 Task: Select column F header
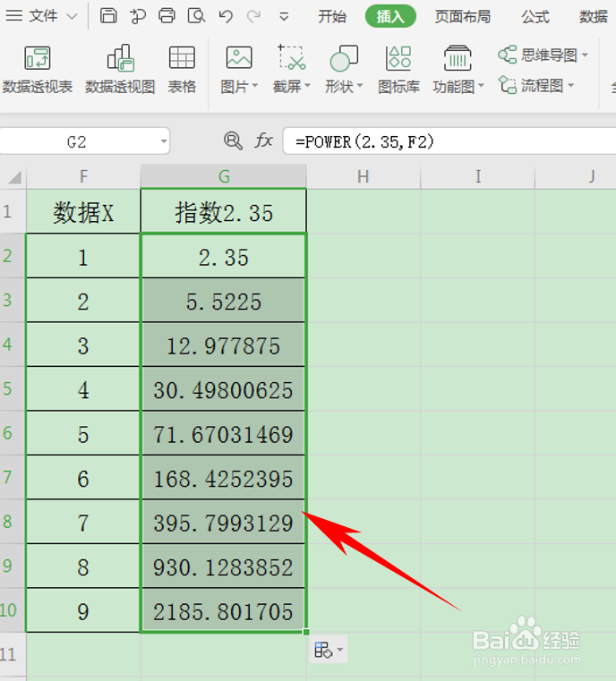point(83,177)
